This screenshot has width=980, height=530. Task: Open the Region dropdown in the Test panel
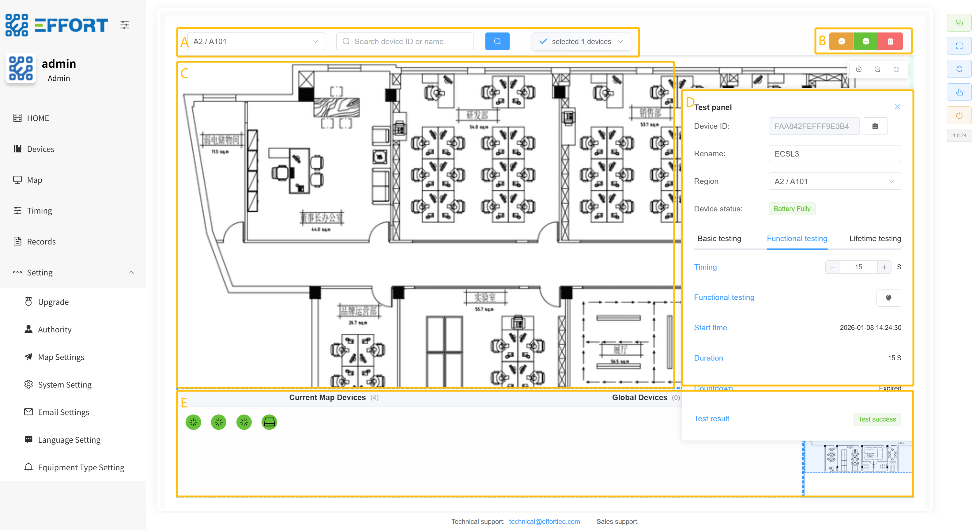click(x=834, y=181)
